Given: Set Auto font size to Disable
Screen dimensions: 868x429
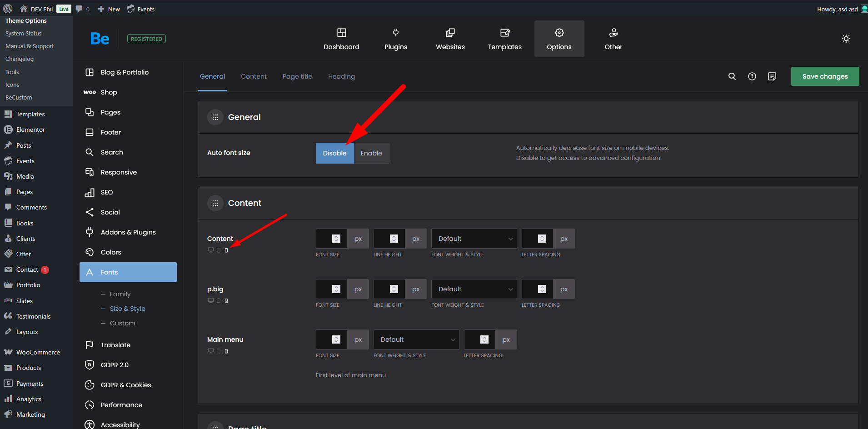Looking at the screenshot, I should [334, 153].
